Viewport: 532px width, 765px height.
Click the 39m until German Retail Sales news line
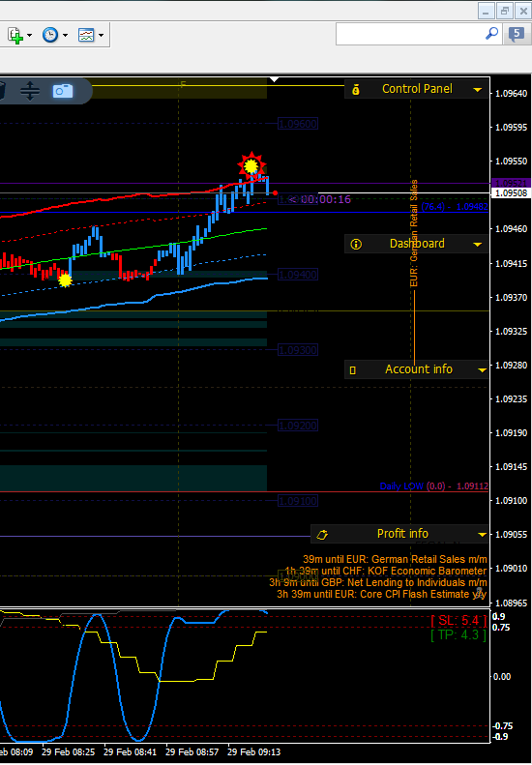tap(395, 559)
